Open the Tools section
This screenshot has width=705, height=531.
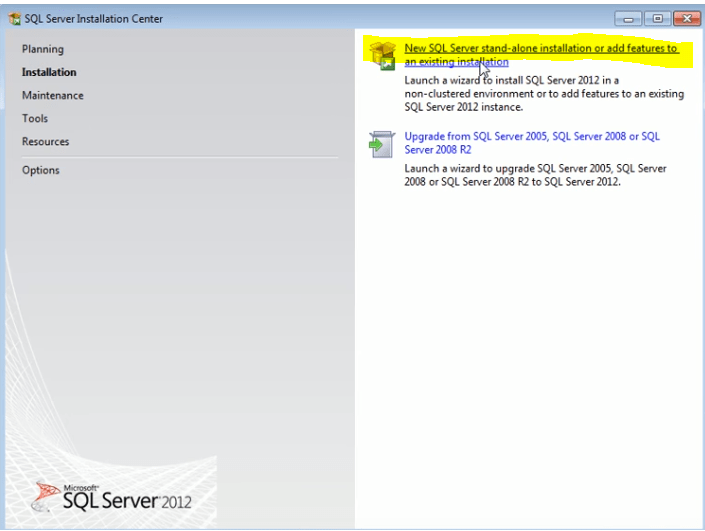tap(35, 118)
